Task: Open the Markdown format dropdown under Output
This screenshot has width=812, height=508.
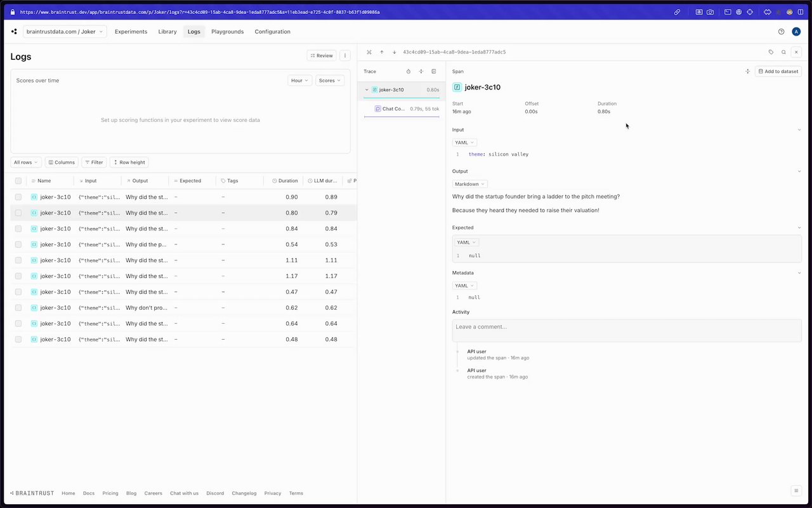Action: point(469,184)
